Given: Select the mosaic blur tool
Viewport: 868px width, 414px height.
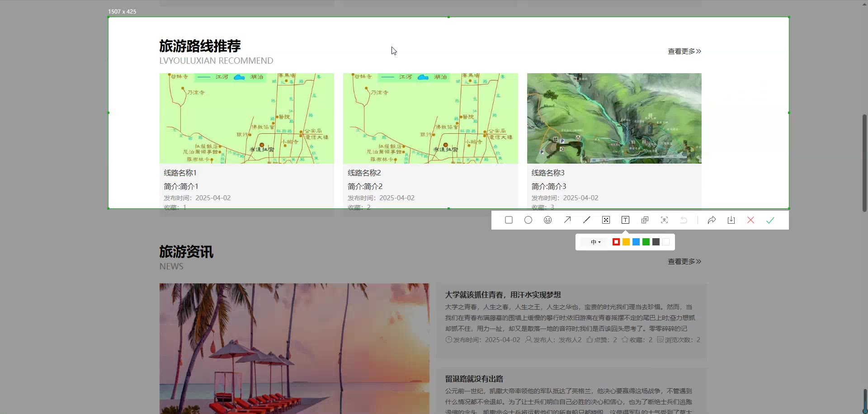Looking at the screenshot, I should [606, 220].
